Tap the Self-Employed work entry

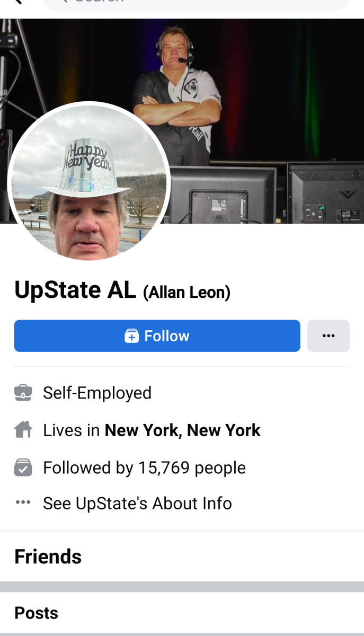tap(97, 393)
